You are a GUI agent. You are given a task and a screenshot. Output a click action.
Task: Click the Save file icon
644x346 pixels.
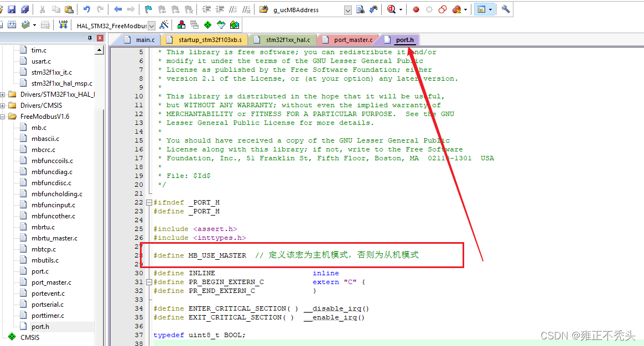12,9
